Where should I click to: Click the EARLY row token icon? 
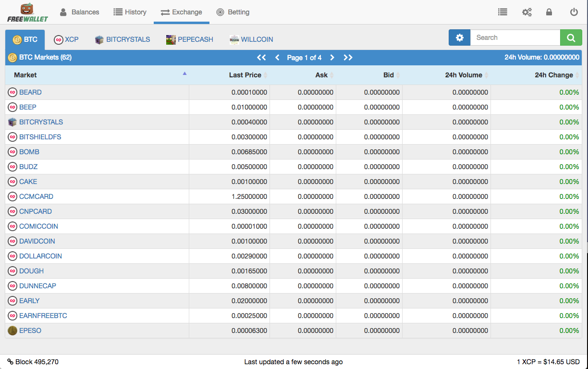coord(12,301)
